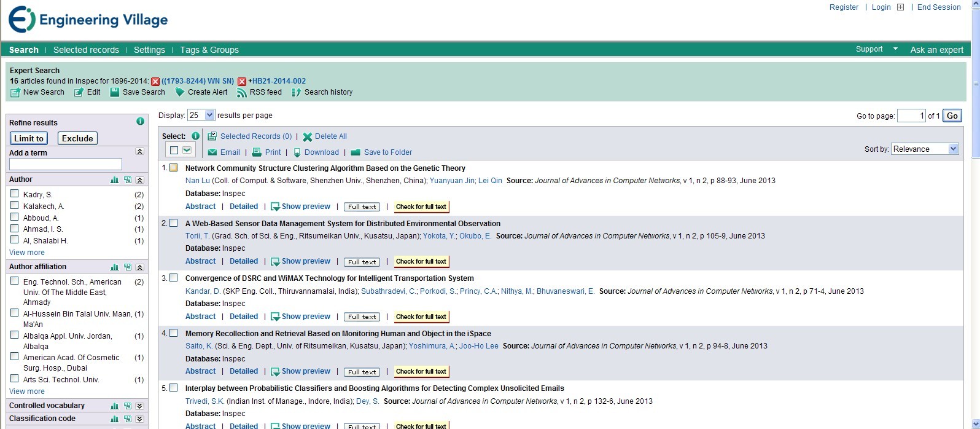Open the Selected records tab
This screenshot has width=980, height=429.
click(x=86, y=50)
